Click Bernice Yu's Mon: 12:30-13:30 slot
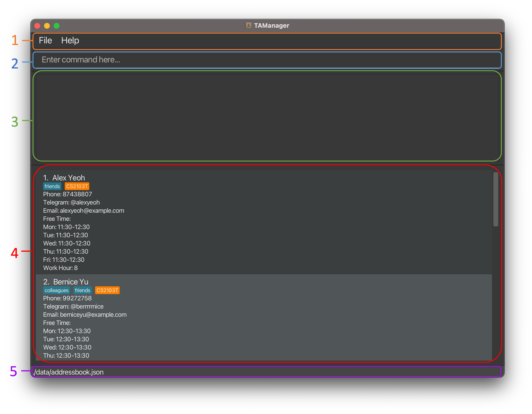Viewport: 532px width, 414px height. [x=67, y=331]
